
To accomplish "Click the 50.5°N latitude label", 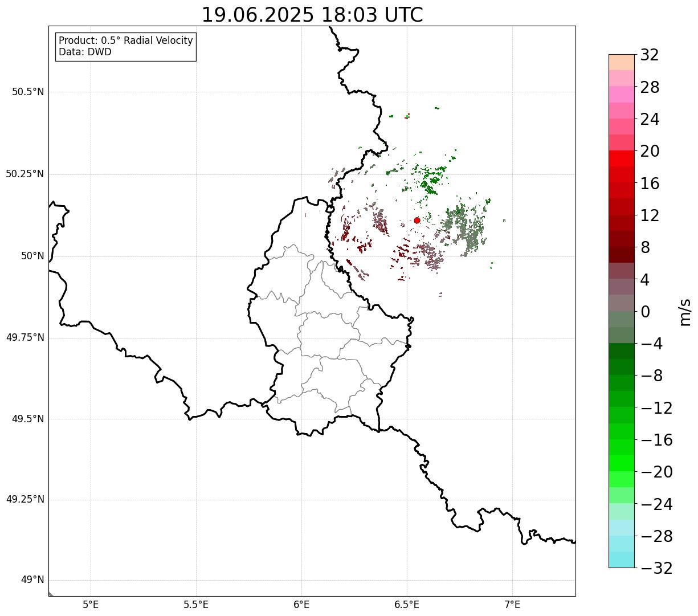I will 28,92.
